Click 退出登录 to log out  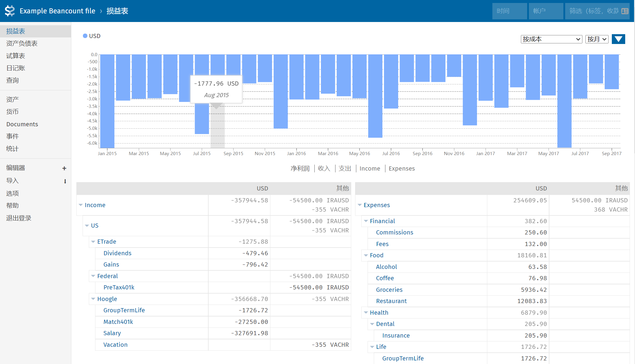pos(35,218)
